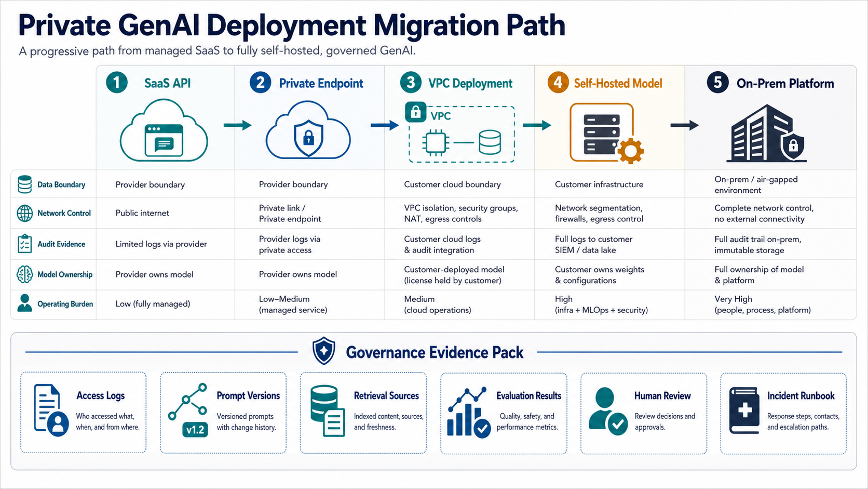Click the Incident Runbook book icon
Screen dimensions: 868x489
744,411
